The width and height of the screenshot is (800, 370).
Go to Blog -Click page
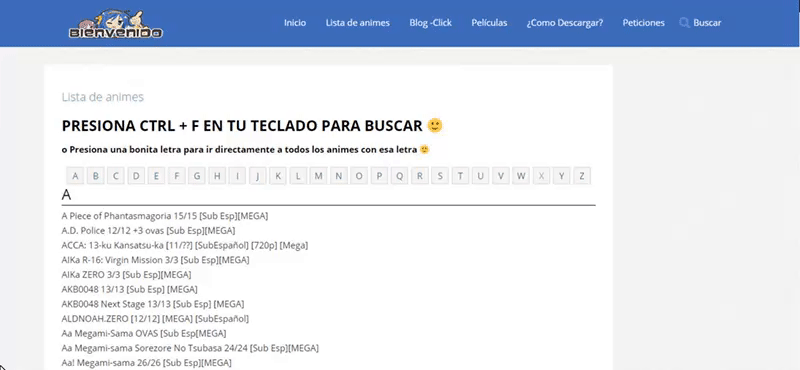click(x=431, y=23)
